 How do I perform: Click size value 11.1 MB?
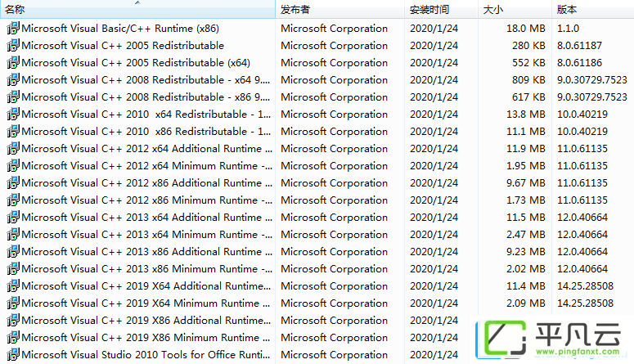[x=526, y=132]
